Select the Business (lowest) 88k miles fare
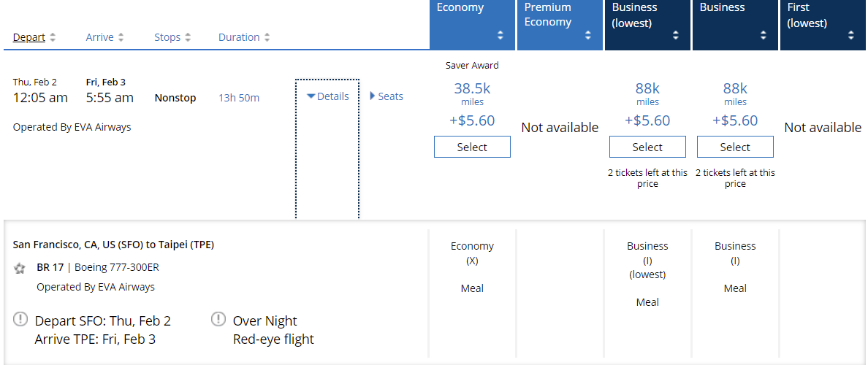This screenshot has width=868, height=365. (x=647, y=147)
